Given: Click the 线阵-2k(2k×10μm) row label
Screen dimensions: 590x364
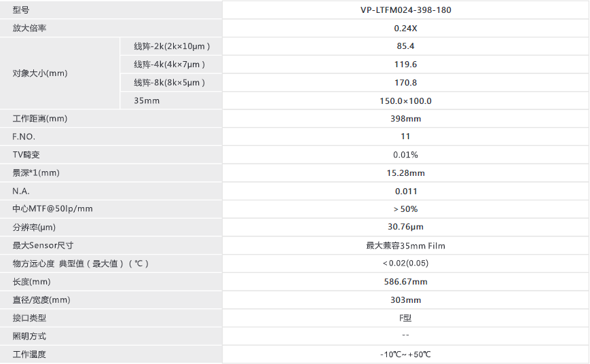Looking at the screenshot, I should [172, 46].
